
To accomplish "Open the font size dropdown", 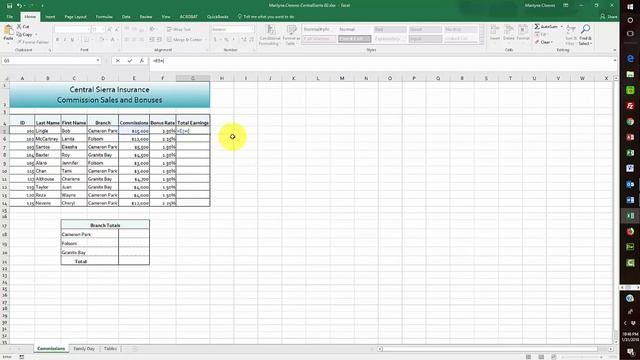I will (x=102, y=29).
